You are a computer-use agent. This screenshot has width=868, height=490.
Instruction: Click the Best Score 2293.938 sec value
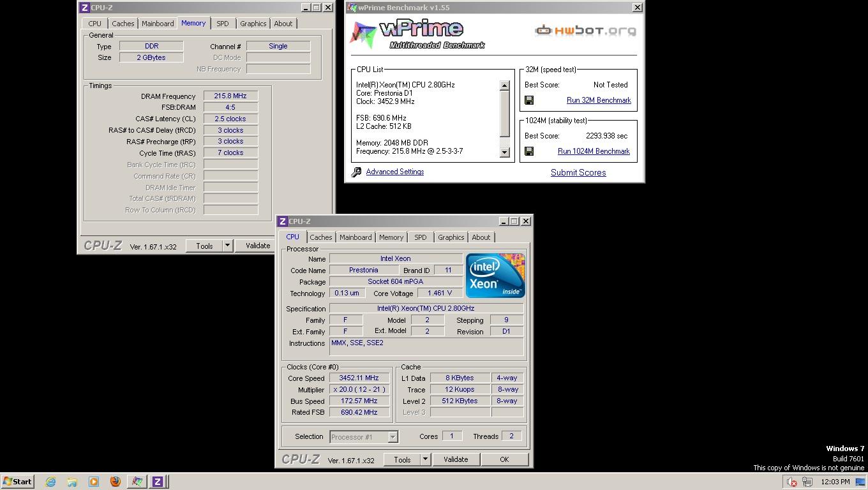click(606, 136)
